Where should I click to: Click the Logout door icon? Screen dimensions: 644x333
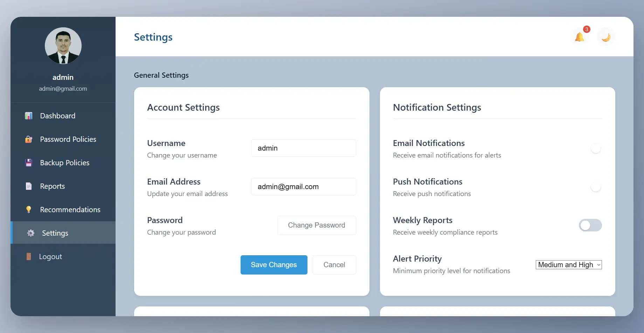pyautogui.click(x=29, y=257)
